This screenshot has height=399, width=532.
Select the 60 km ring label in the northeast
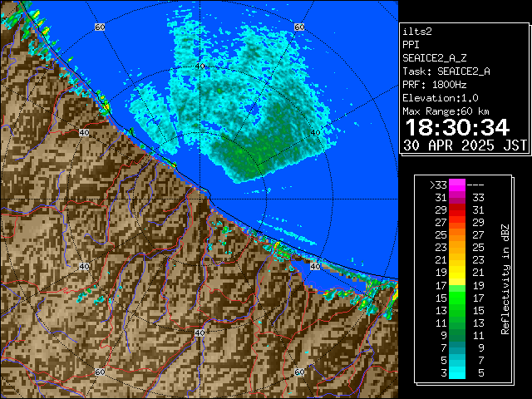coord(299,27)
